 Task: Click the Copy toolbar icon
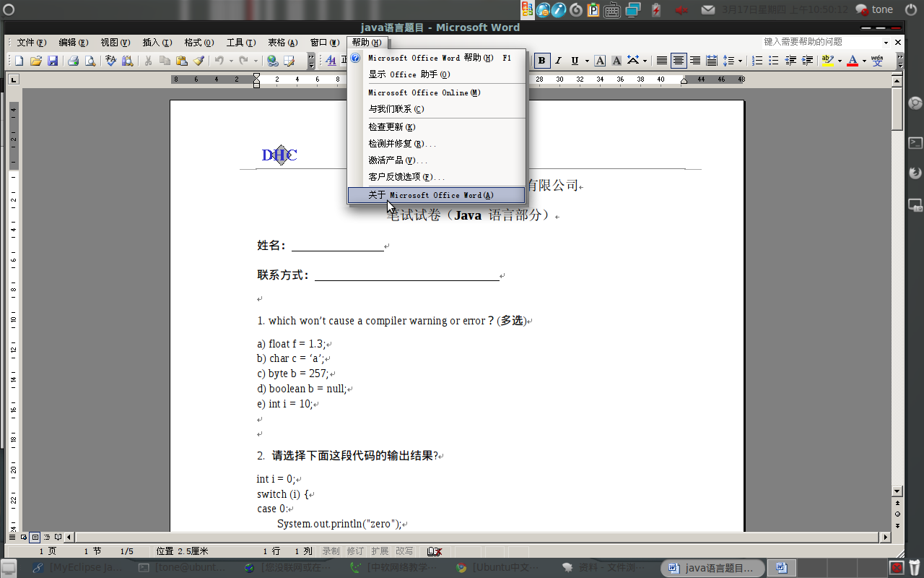click(165, 61)
